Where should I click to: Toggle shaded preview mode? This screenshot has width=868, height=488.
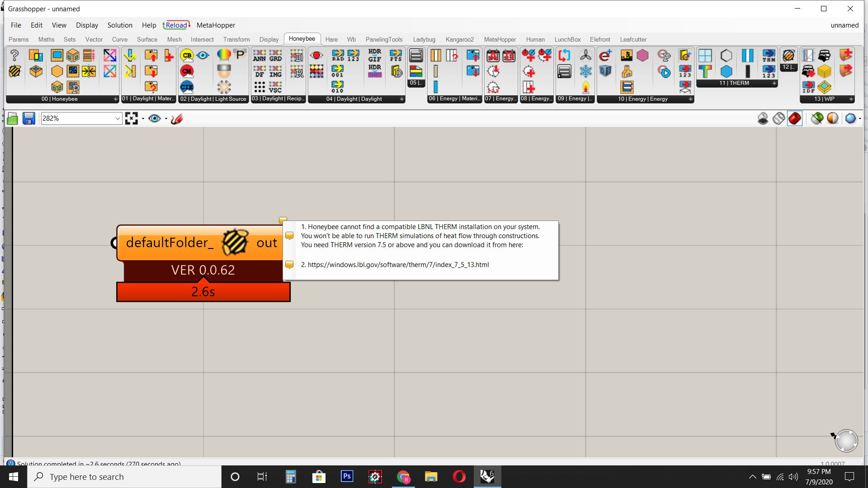tap(794, 118)
